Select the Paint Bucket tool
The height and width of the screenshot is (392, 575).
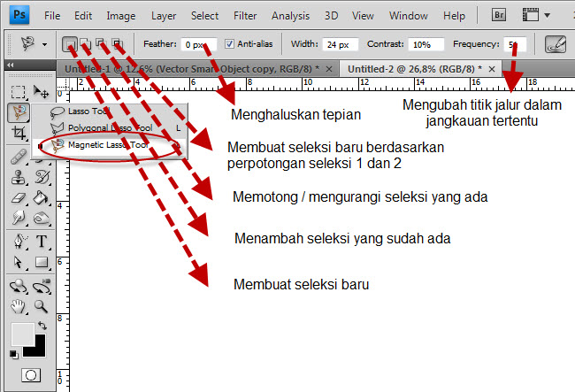coord(42,198)
